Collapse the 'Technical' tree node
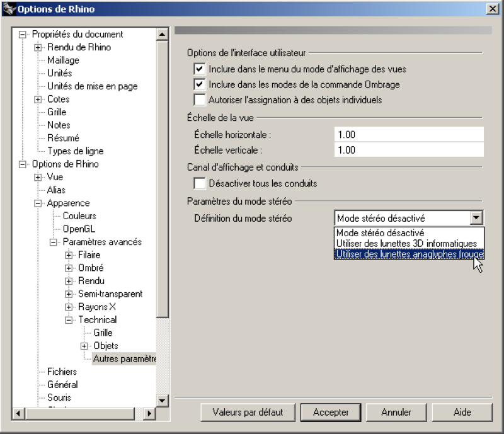This screenshot has width=504, height=434. pos(69,320)
